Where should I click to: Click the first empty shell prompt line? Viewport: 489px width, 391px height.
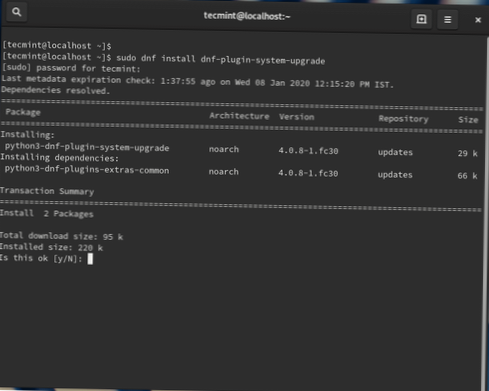(57, 45)
